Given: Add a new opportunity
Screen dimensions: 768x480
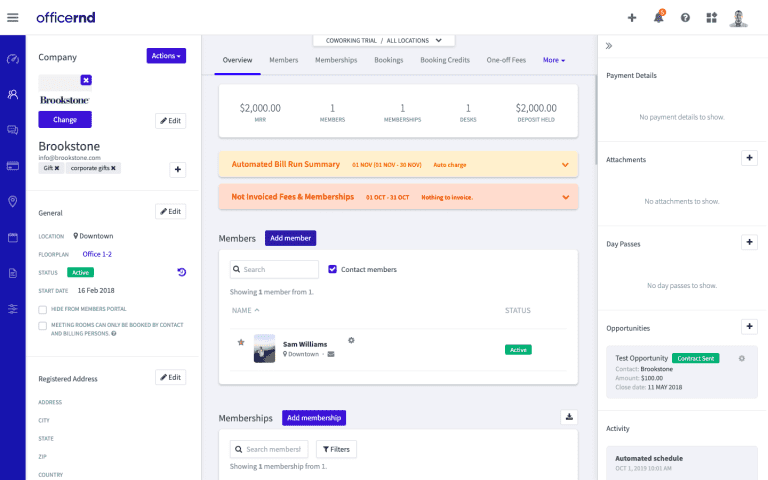Looking at the screenshot, I should pyautogui.click(x=749, y=326).
